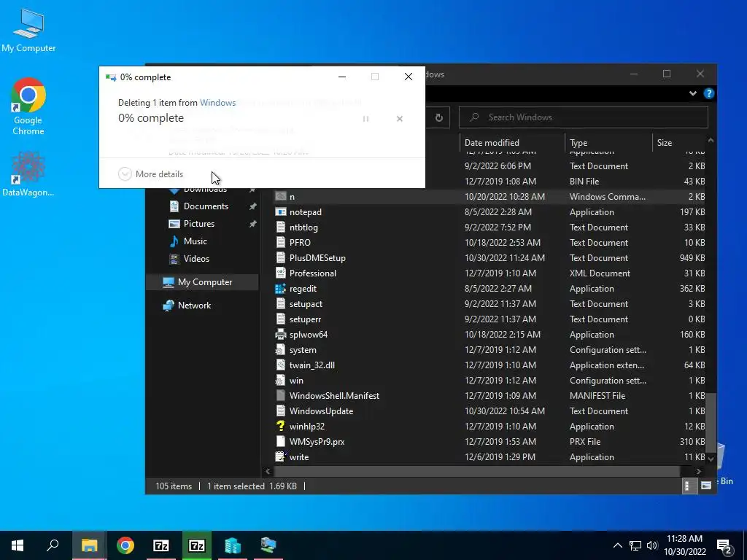Select the setuperr file
Viewport: 747px width, 560px height.
489,319
